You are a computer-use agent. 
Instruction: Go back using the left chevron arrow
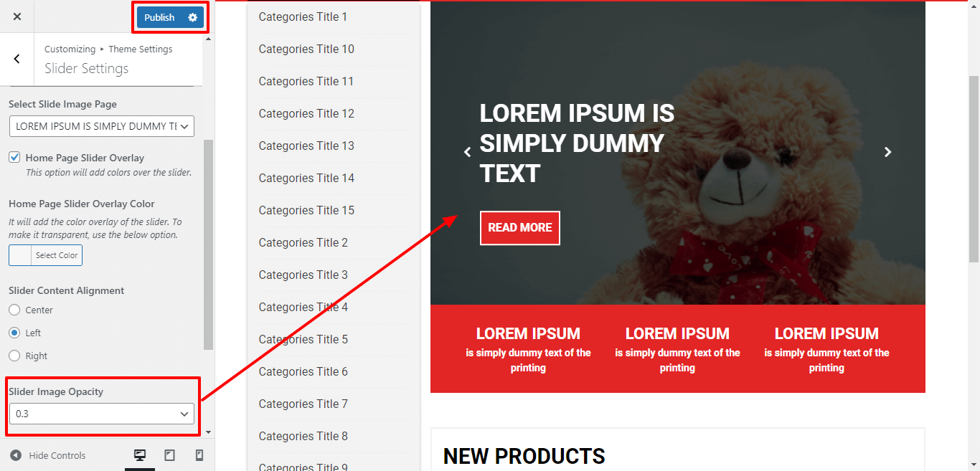[17, 59]
